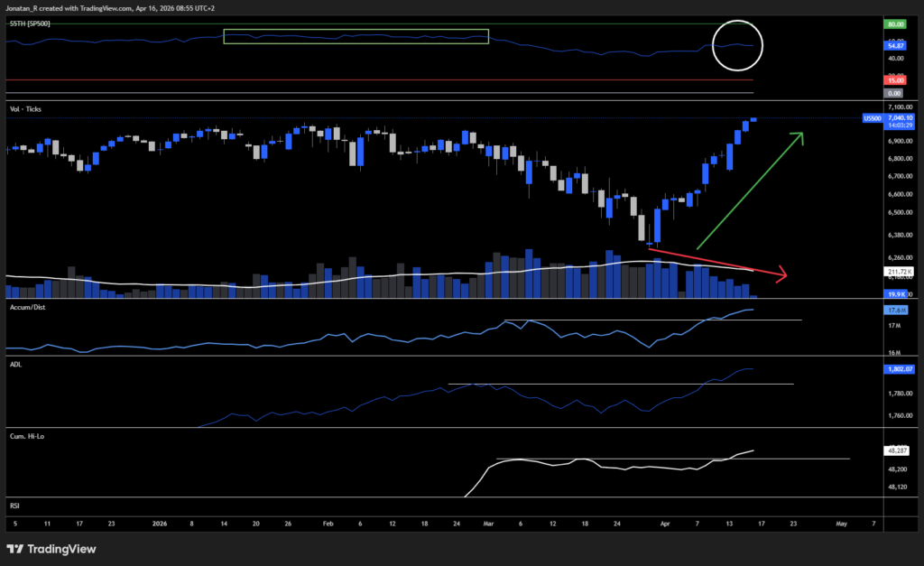Image resolution: width=924 pixels, height=566 pixels.
Task: Click 2026 on the date axis
Action: tap(161, 523)
